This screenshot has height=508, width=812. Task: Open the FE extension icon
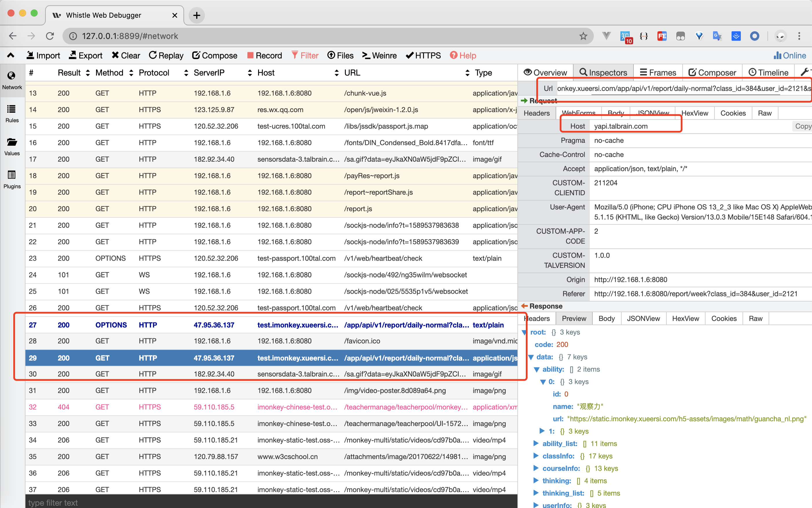click(x=662, y=36)
